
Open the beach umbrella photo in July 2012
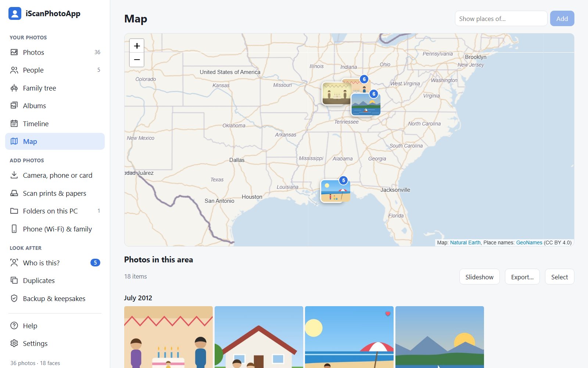click(349, 337)
